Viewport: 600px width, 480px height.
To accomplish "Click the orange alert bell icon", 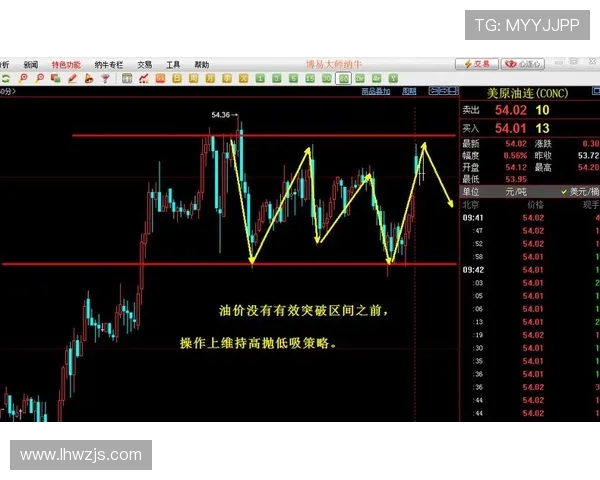I will (89, 78).
